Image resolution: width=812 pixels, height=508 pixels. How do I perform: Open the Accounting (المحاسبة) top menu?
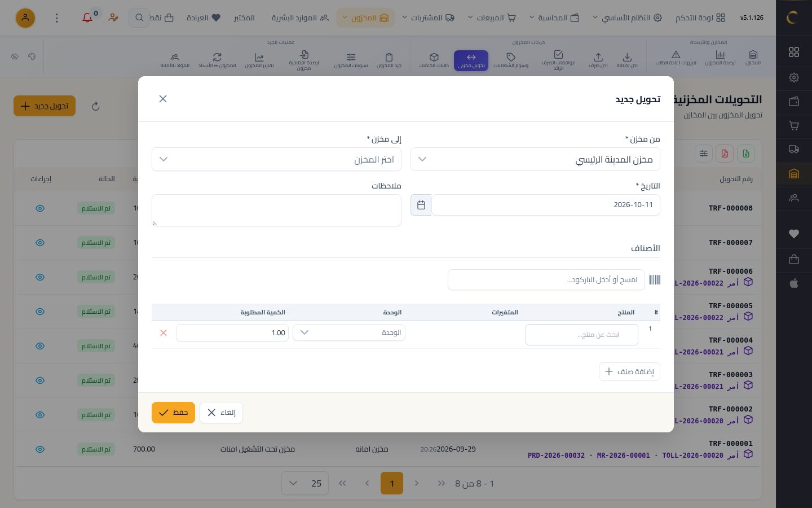pyautogui.click(x=554, y=18)
